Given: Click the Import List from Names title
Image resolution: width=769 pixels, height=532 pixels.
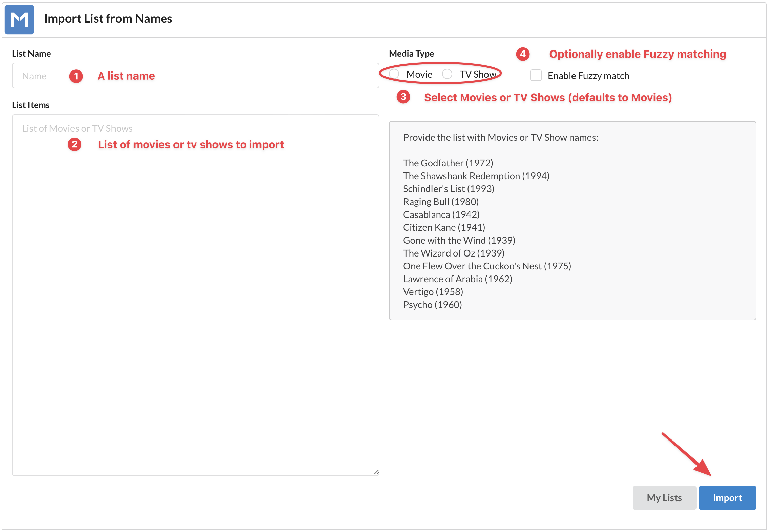Looking at the screenshot, I should [108, 19].
